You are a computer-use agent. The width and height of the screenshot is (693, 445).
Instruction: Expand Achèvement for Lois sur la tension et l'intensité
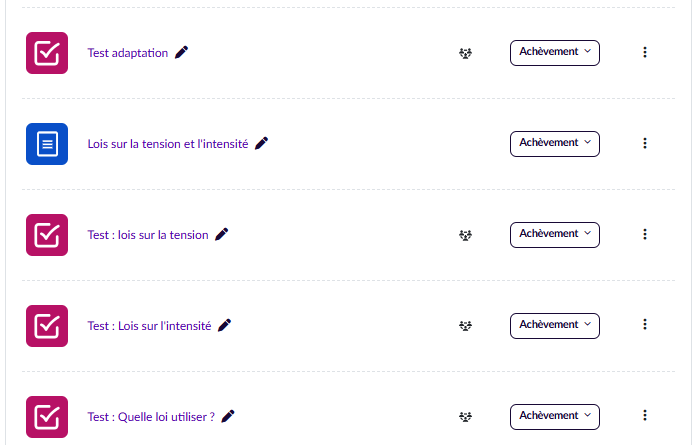[x=555, y=143]
